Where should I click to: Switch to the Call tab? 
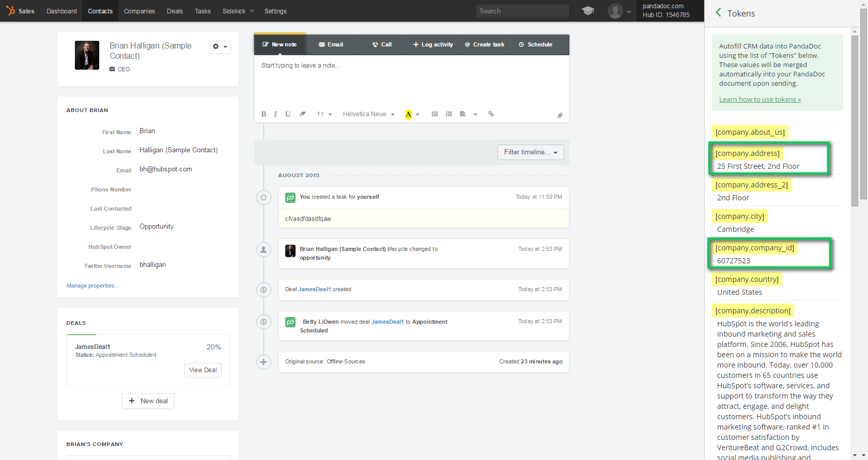[382, 44]
